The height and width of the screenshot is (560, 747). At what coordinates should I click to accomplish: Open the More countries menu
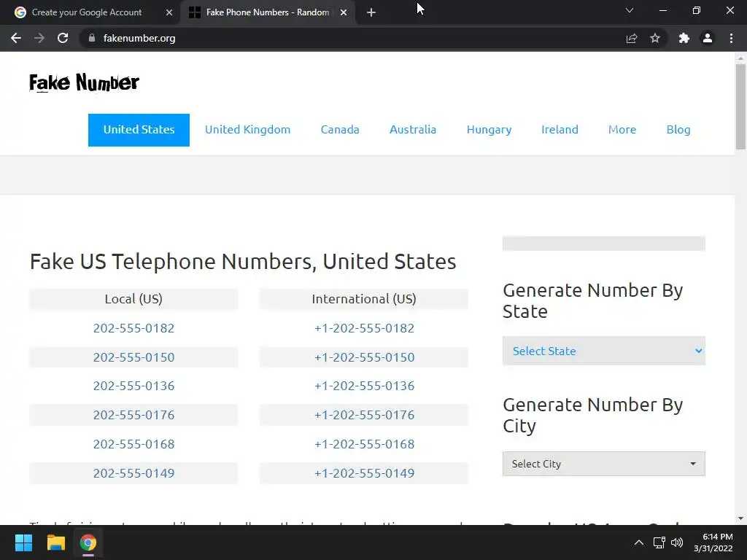622,130
